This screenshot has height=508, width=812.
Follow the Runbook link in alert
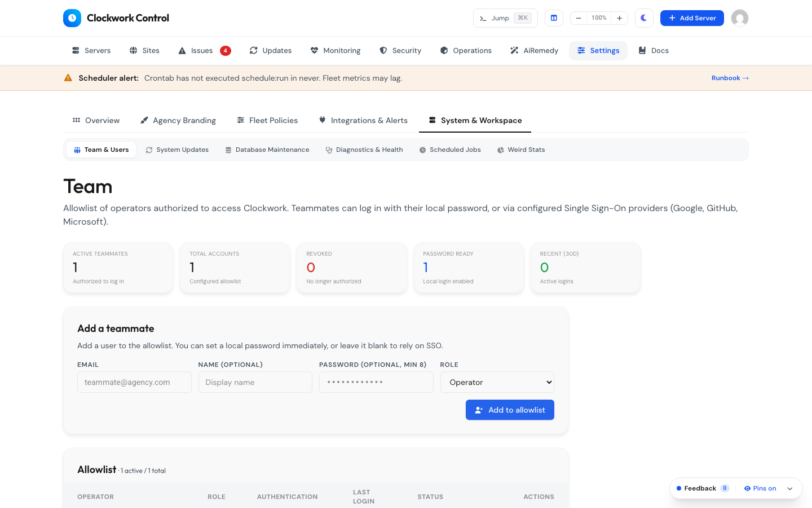[x=730, y=78]
